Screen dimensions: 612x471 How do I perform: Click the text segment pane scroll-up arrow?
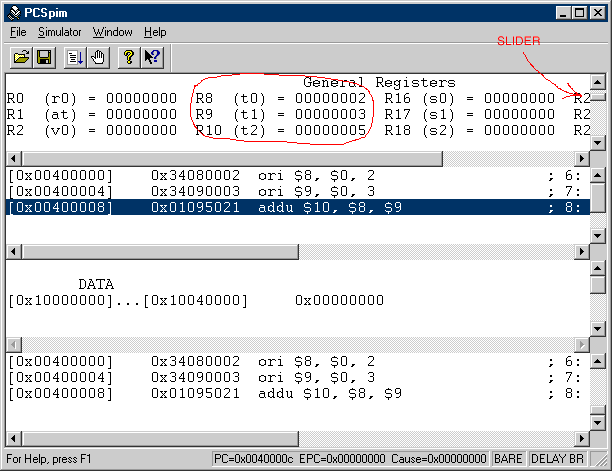point(597,176)
